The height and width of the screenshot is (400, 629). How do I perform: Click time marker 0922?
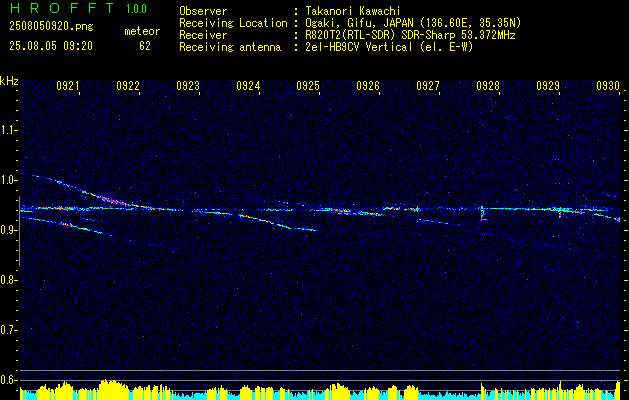[128, 85]
